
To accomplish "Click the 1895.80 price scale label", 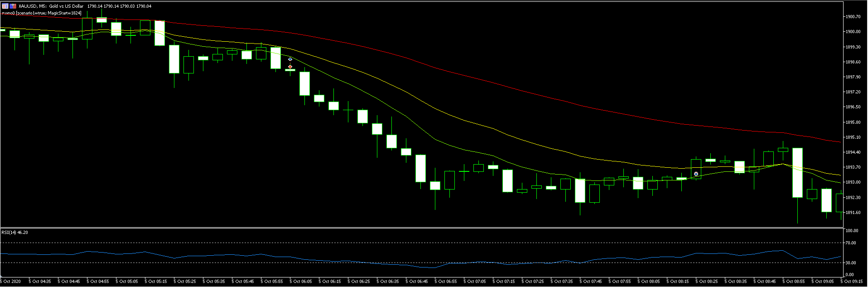I will [853, 122].
